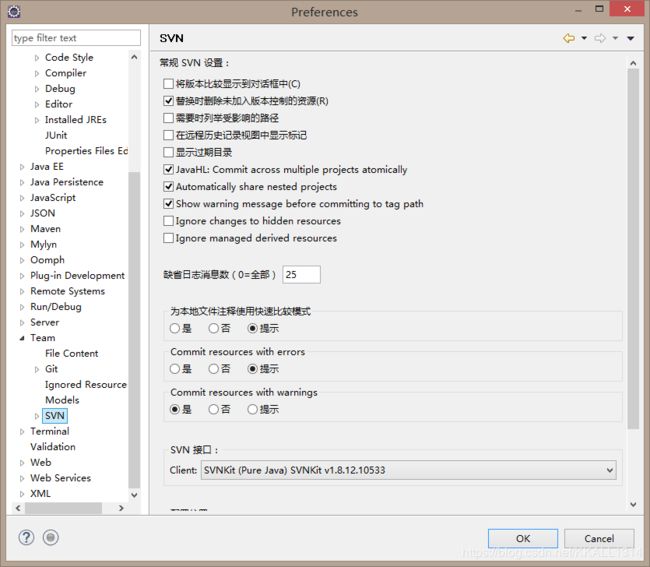
Task: Select JSON preferences entry
Action: [43, 213]
